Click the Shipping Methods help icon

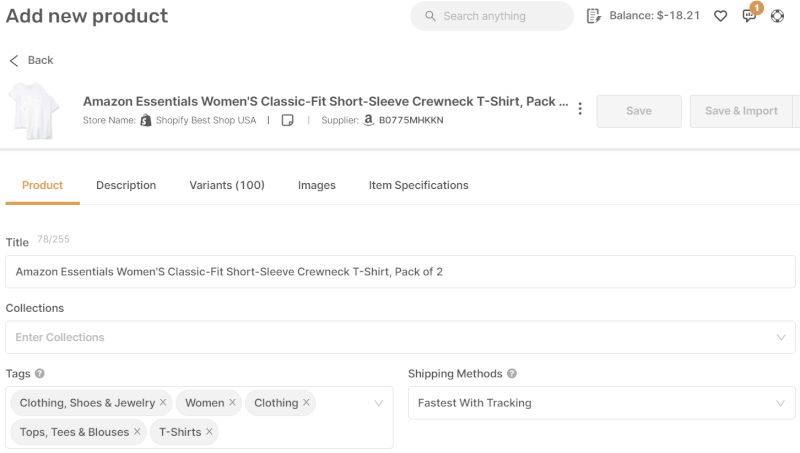pos(512,374)
